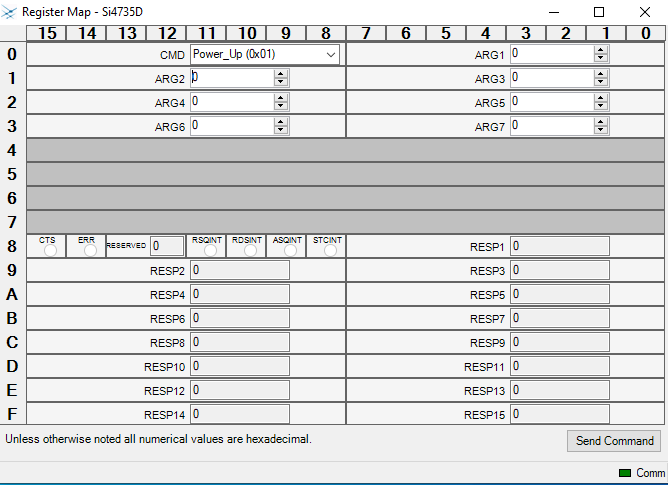Toggle the STCINT indicator
This screenshot has width=668, height=485.
[330, 250]
